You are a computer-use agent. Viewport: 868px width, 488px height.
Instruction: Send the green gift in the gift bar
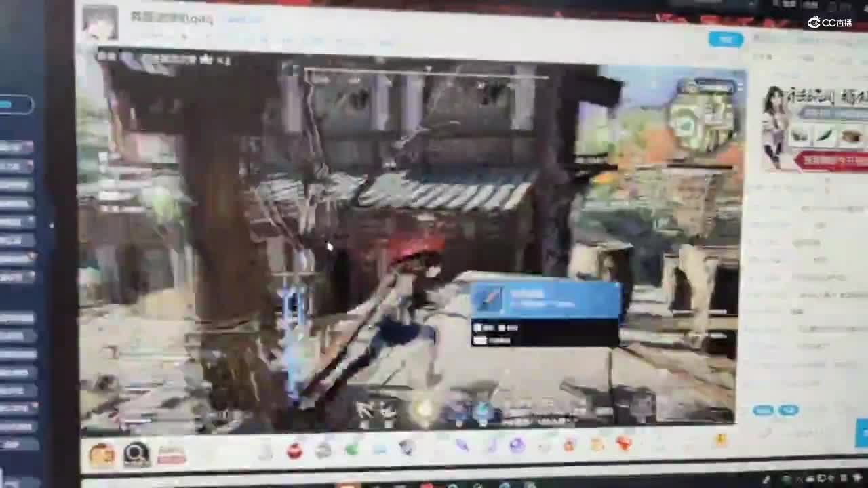[x=352, y=448]
